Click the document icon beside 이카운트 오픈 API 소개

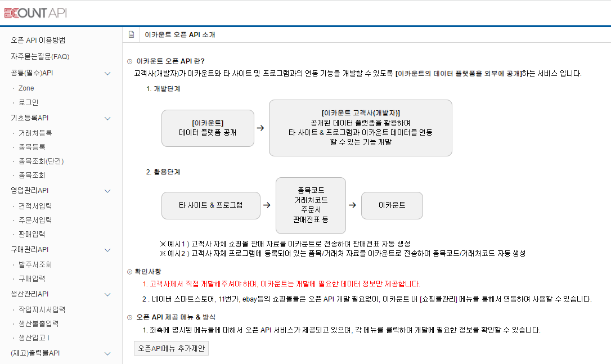(x=131, y=35)
